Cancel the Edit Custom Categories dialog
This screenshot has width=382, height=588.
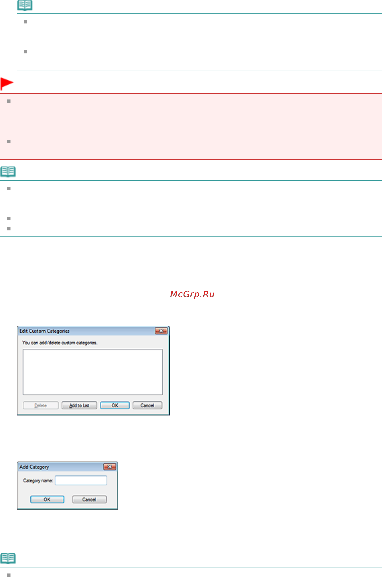(x=147, y=405)
